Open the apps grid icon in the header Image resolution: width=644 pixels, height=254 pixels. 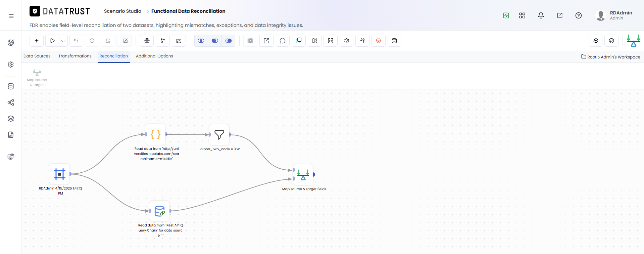tap(522, 15)
